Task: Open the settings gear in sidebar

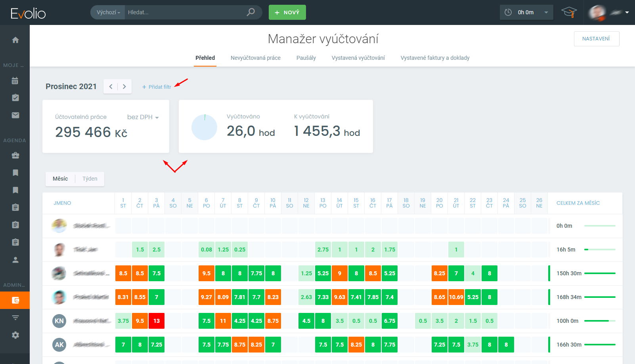Action: [x=15, y=335]
